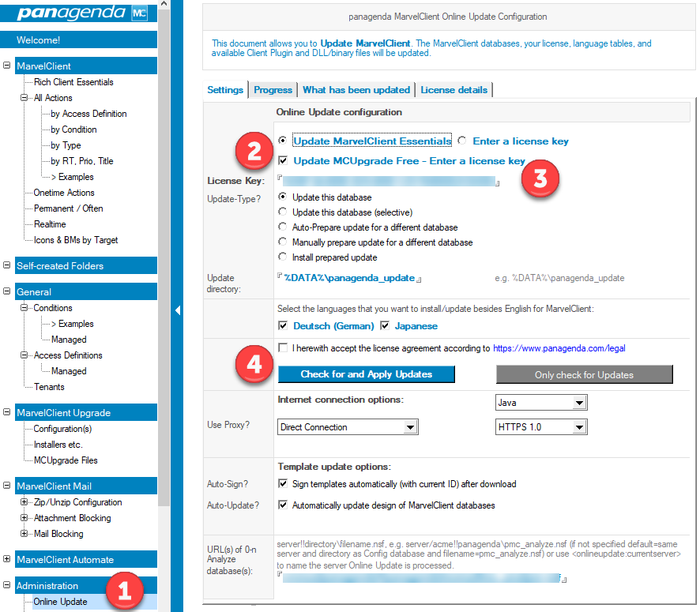
Task: Open the by Condition view
Action: [73, 130]
